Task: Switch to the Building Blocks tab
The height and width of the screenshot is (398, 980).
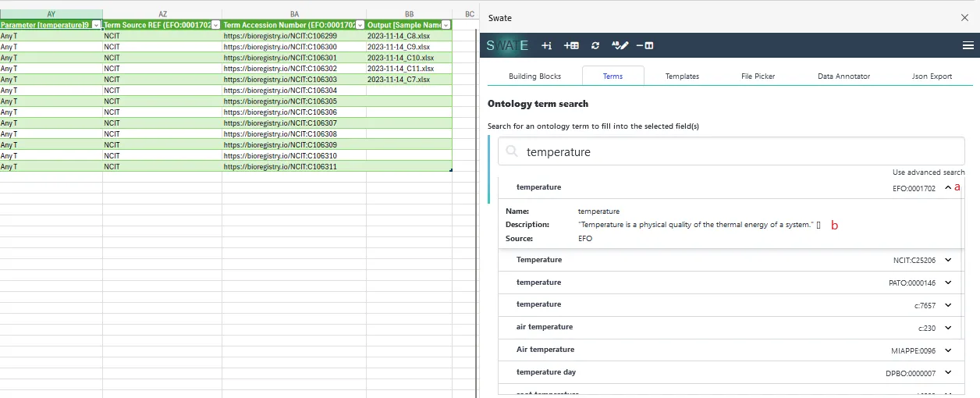Action: coord(534,76)
